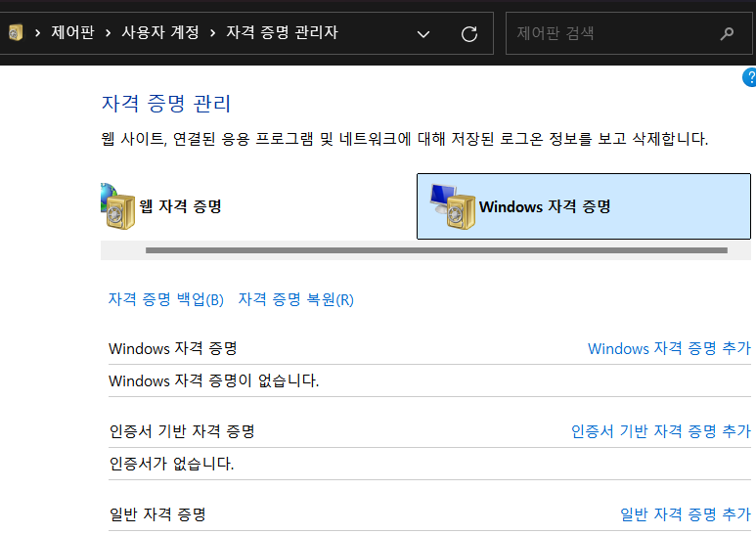This screenshot has height=535, width=756.
Task: Click 일반 자격 증명 추가 link
Action: coord(686,514)
